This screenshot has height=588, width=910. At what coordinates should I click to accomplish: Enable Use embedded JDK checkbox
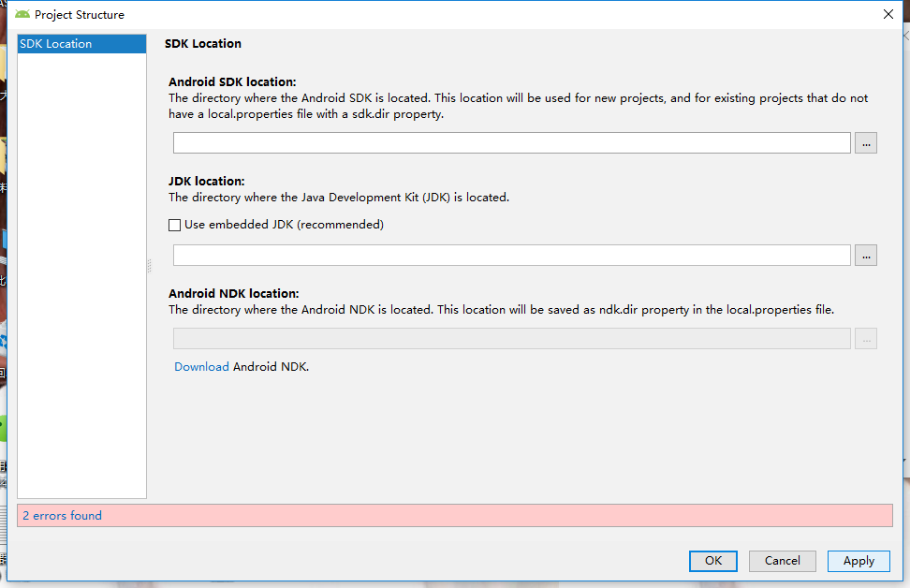point(175,226)
